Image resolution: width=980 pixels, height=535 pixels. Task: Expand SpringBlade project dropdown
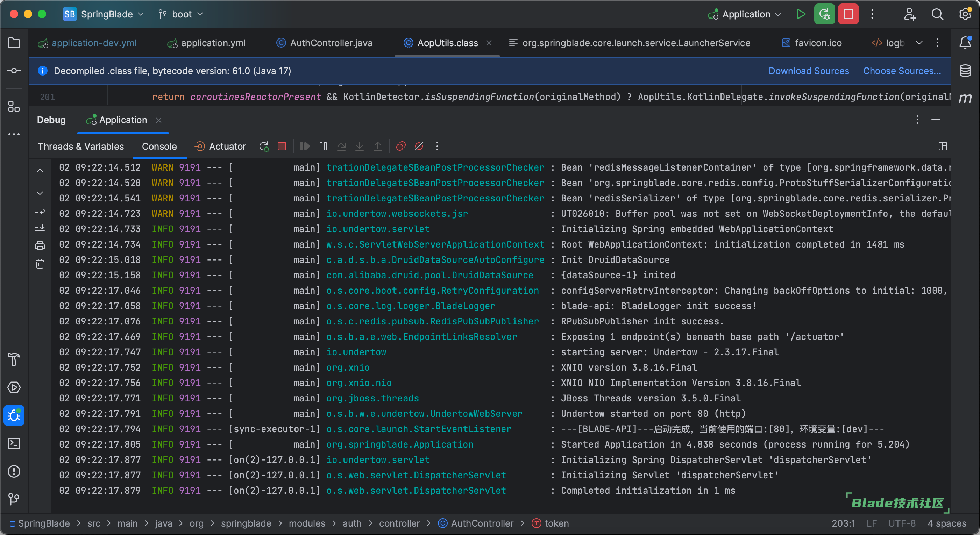(x=104, y=14)
